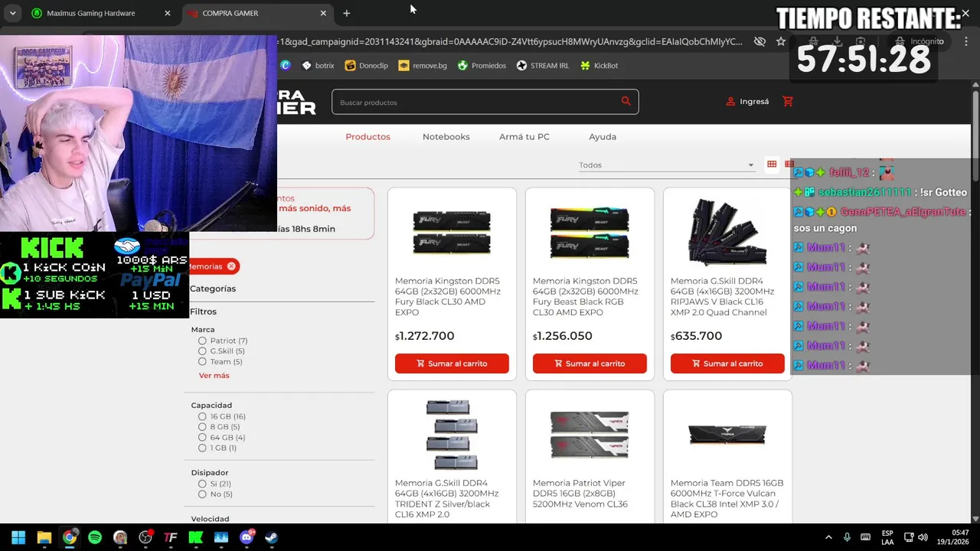Open Chrome's three-dot menu

[965, 41]
